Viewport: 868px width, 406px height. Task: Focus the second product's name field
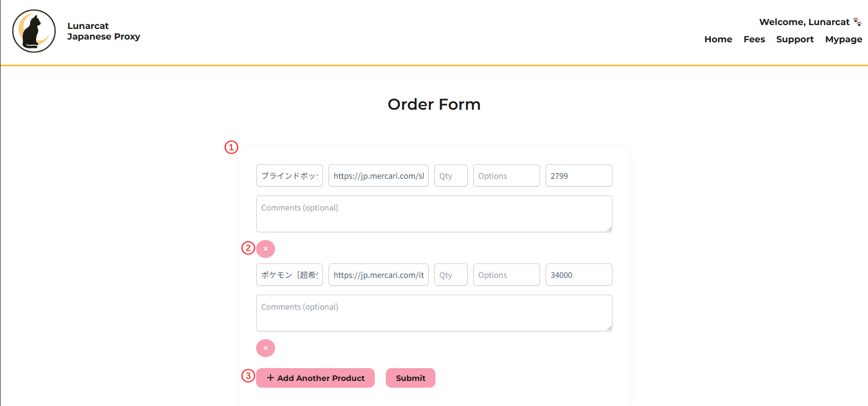pyautogui.click(x=290, y=275)
